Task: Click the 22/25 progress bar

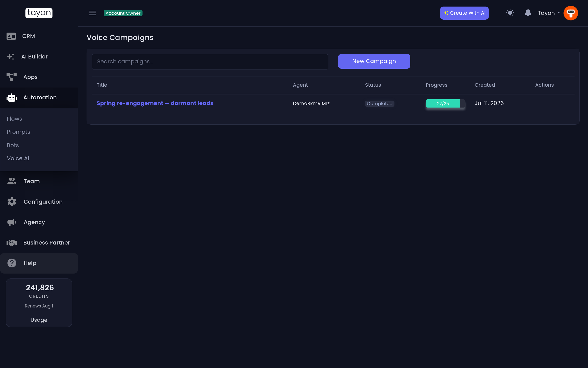Action: pyautogui.click(x=445, y=103)
